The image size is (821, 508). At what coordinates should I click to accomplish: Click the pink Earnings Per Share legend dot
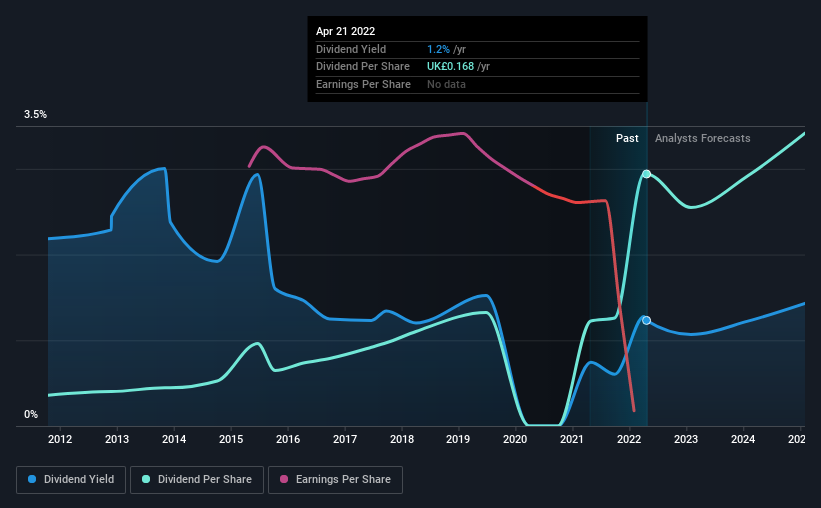tap(284, 479)
